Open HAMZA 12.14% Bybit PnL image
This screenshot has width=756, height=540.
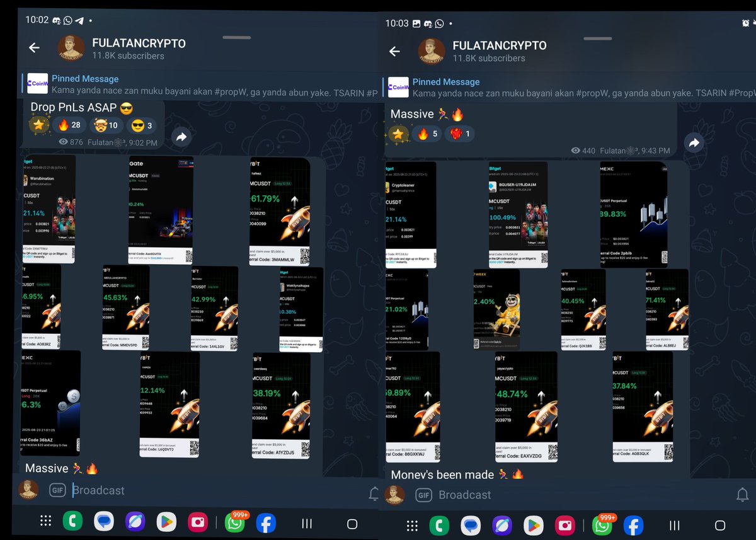point(169,405)
